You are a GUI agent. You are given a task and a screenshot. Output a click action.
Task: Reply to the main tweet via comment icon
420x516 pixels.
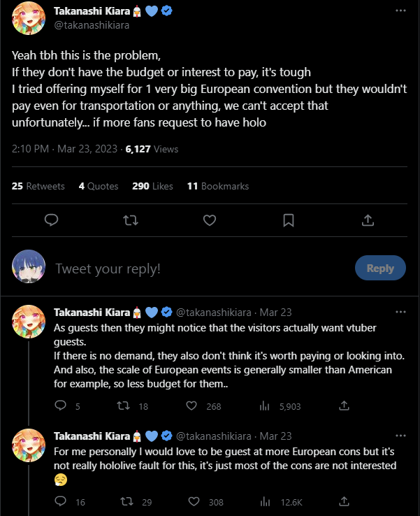click(50, 220)
